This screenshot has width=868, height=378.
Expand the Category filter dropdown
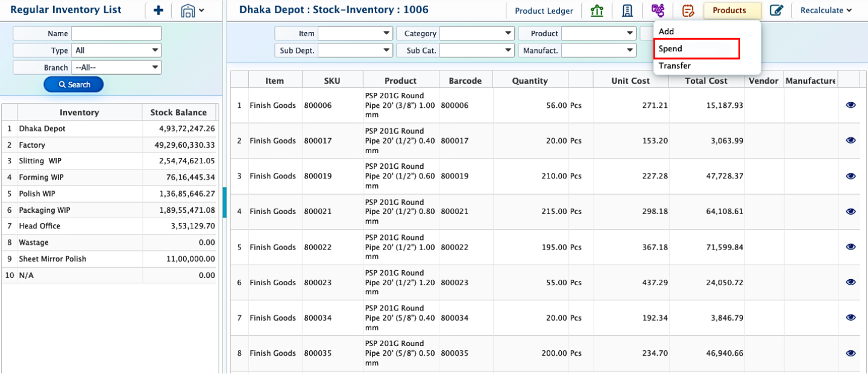(x=477, y=34)
